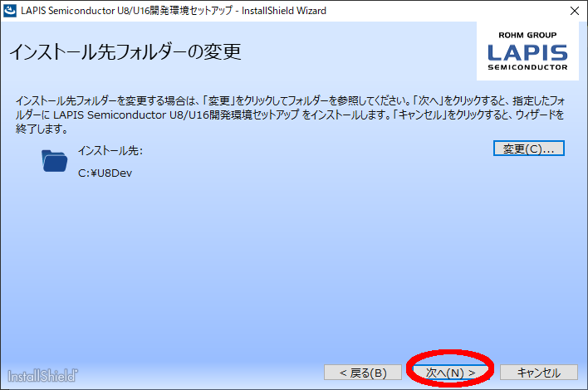This screenshot has height=390, width=588.
Task: Click the インストール先フォルダーの変更 heading
Action: pos(125,51)
